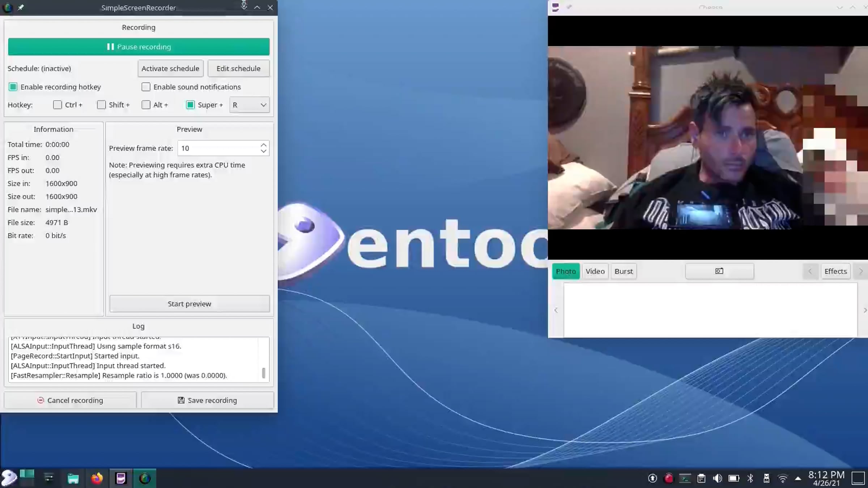Click the battery status tray icon

point(734,478)
